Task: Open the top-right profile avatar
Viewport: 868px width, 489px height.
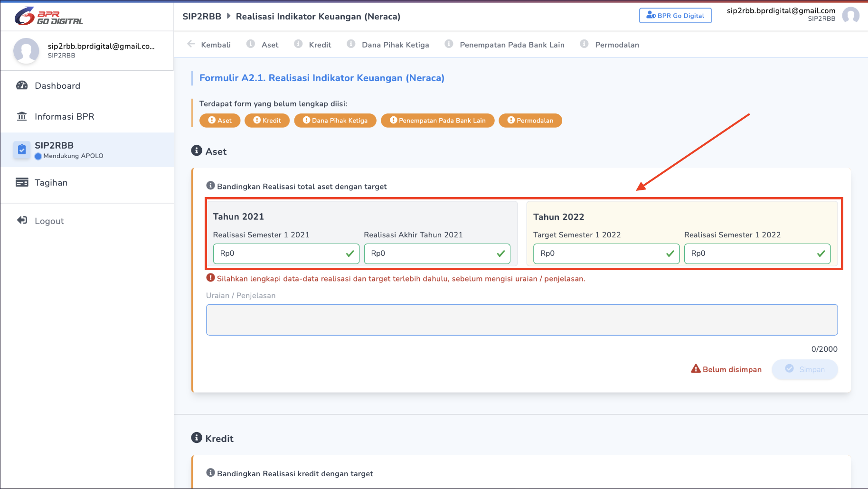Action: [x=850, y=15]
